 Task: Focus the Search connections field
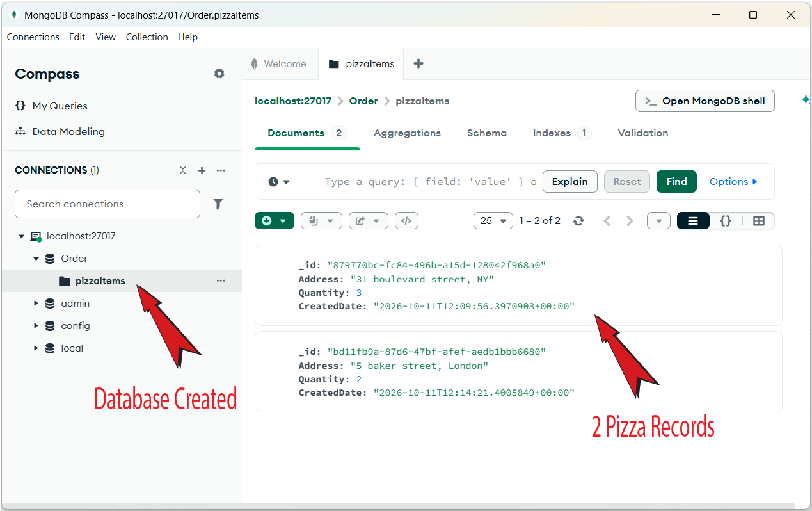(x=107, y=204)
